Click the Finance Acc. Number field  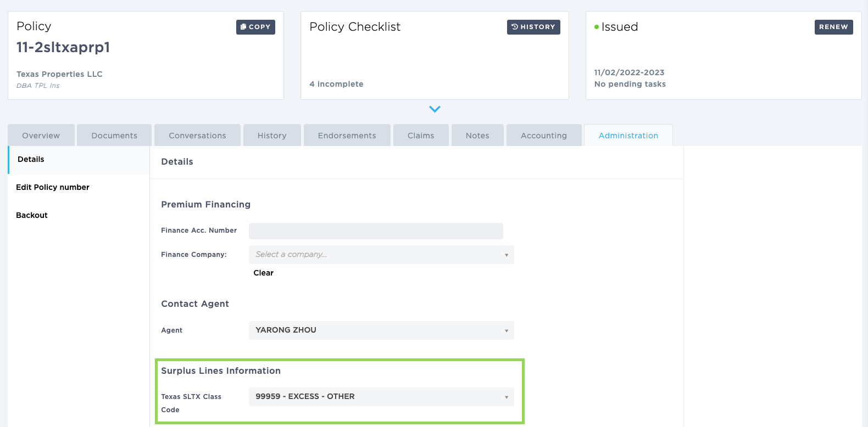pyautogui.click(x=376, y=231)
